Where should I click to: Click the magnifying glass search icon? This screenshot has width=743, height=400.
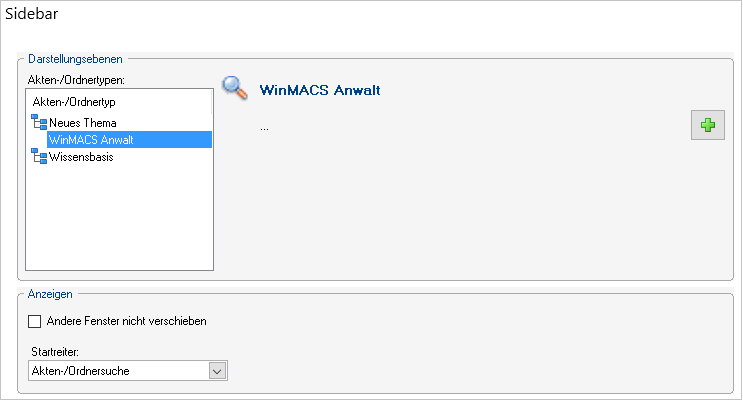(235, 88)
